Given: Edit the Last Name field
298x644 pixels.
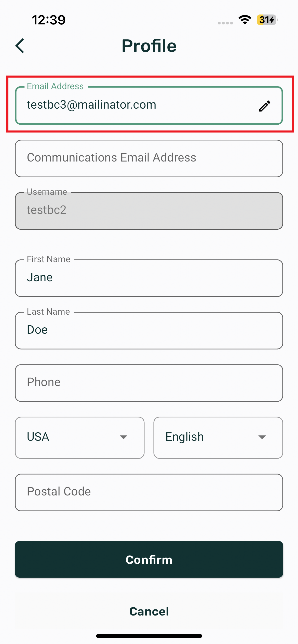Looking at the screenshot, I should (x=149, y=330).
